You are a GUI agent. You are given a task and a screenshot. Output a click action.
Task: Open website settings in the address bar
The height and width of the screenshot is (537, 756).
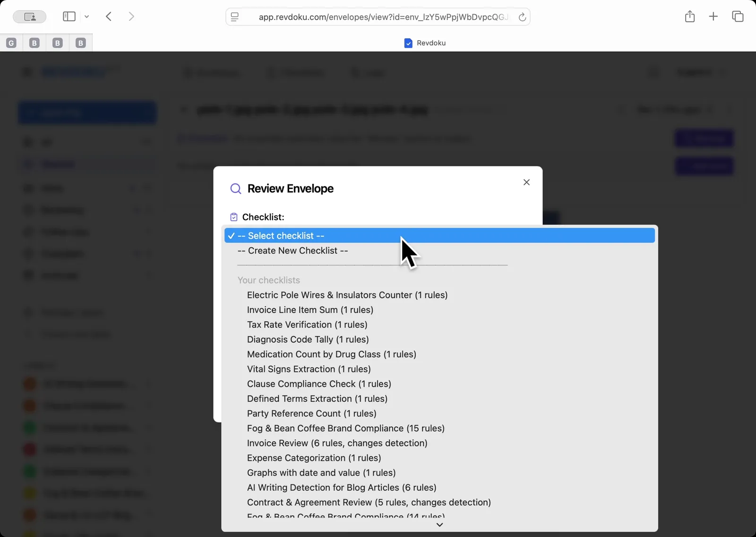tap(235, 17)
